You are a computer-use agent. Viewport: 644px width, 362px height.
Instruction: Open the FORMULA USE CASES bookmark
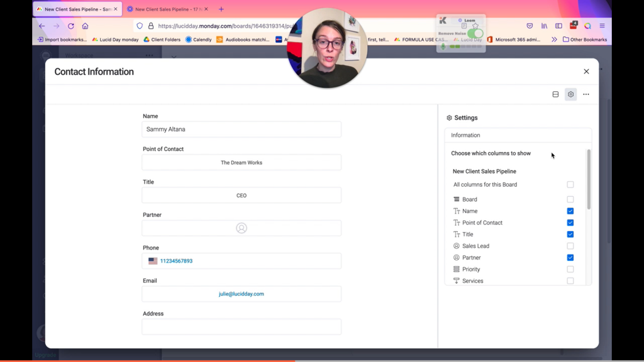(x=421, y=40)
